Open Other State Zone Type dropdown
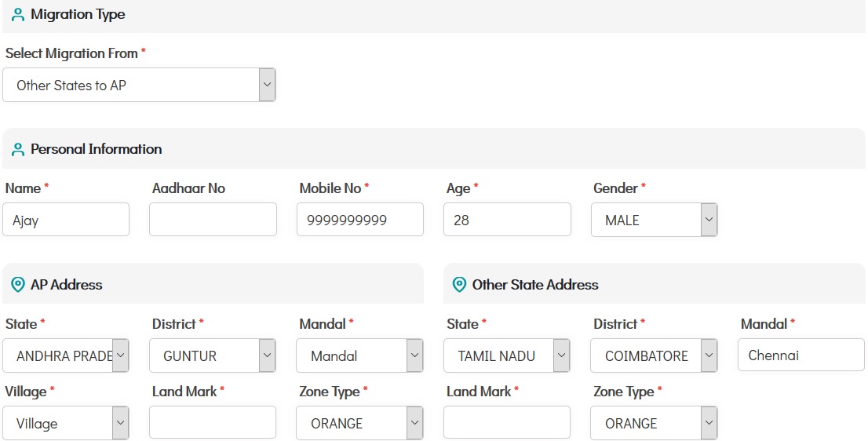 coord(654,423)
